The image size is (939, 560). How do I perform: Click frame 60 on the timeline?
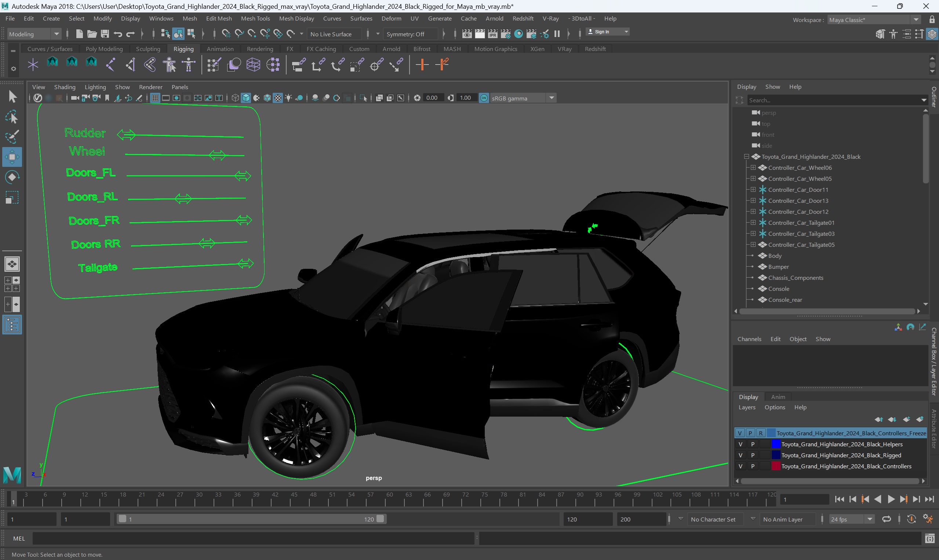(x=386, y=499)
